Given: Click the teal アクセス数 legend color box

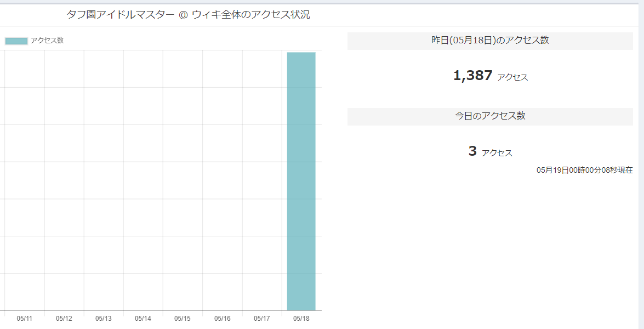Looking at the screenshot, I should (x=16, y=41).
